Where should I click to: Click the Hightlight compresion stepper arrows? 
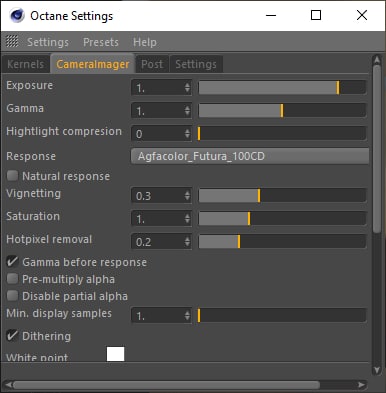coord(187,134)
